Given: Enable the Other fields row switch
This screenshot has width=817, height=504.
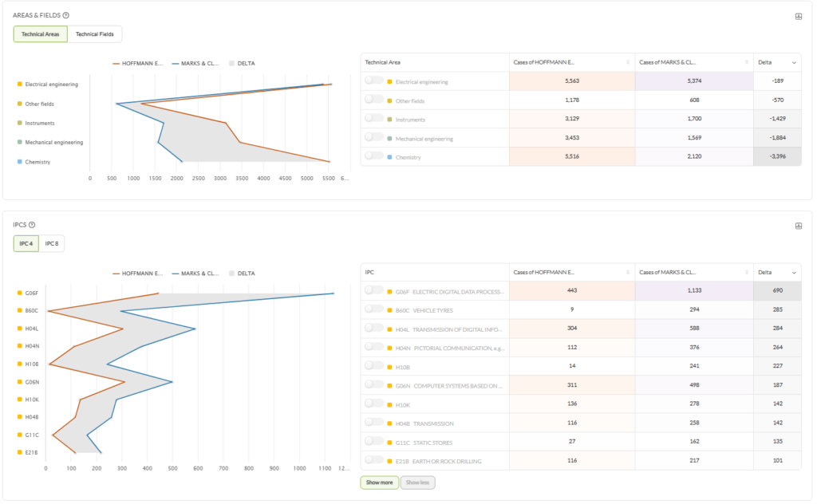Looking at the screenshot, I should click(x=374, y=99).
